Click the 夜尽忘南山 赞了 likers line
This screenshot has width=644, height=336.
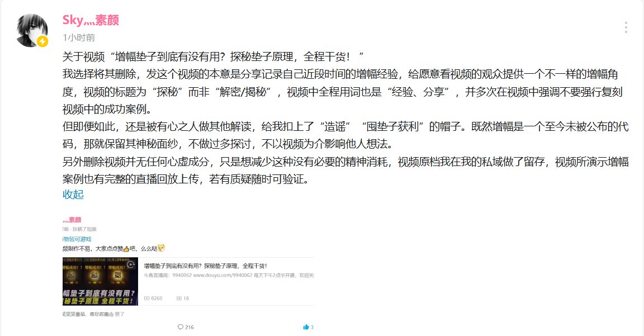tap(93, 314)
